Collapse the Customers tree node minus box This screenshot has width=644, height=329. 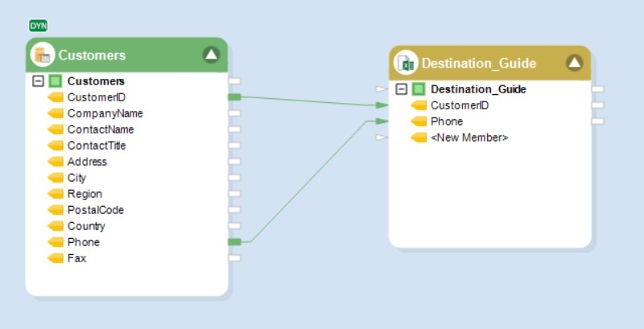click(x=38, y=81)
